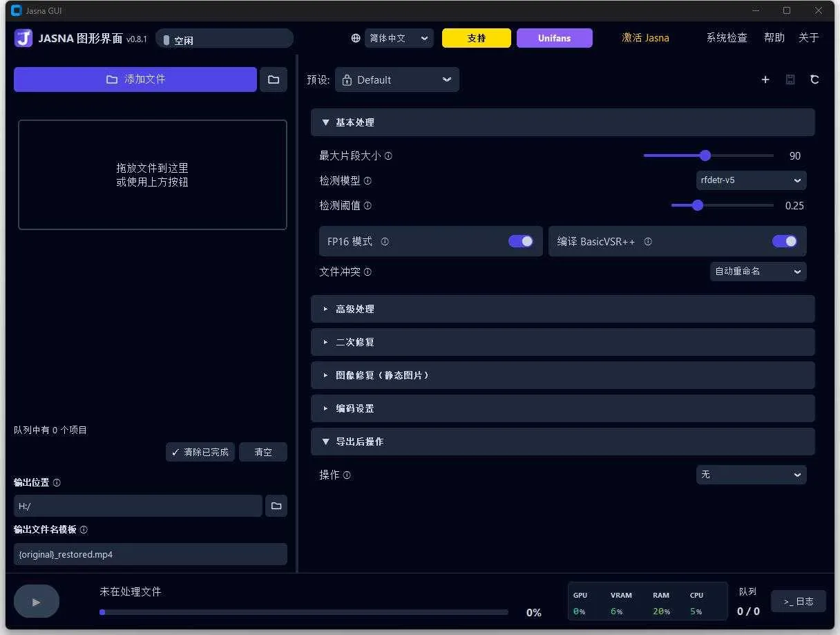840x635 pixels.
Task: Toggle the 编译 BasicVSR++ switch
Action: click(x=785, y=241)
